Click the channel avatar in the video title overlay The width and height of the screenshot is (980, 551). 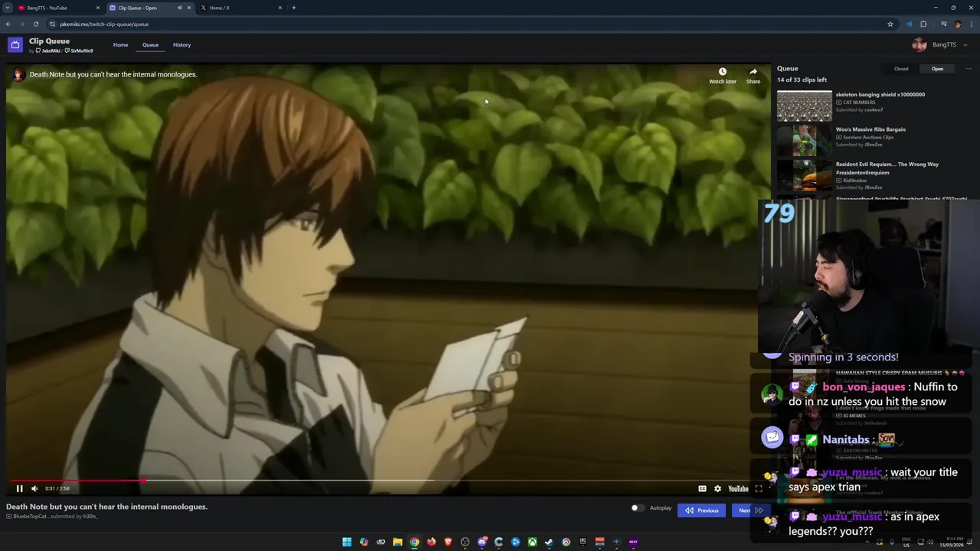coord(18,74)
